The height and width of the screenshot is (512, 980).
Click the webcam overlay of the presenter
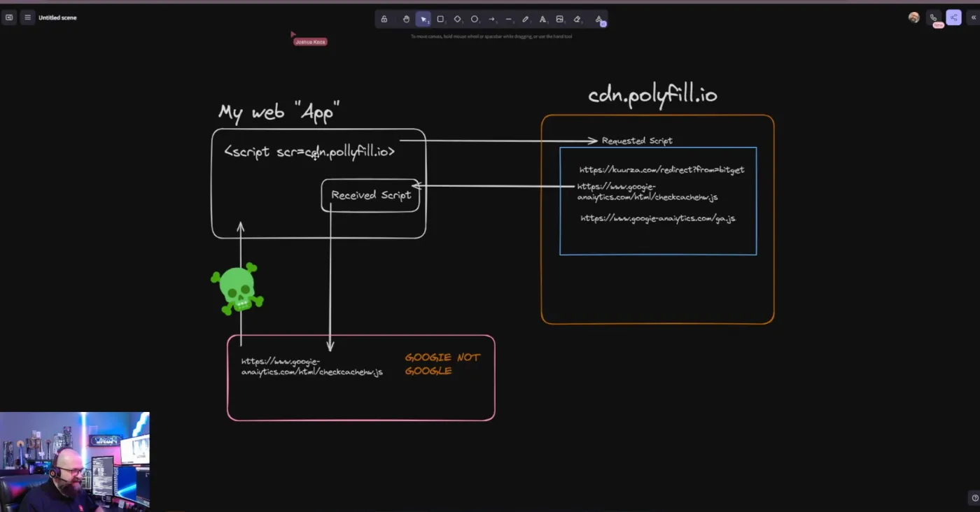point(75,461)
